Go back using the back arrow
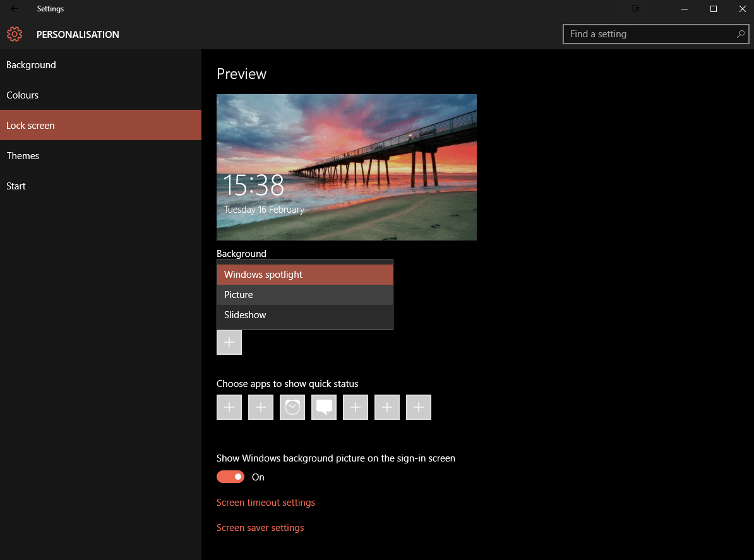Image resolution: width=754 pixels, height=560 pixels. click(15, 9)
